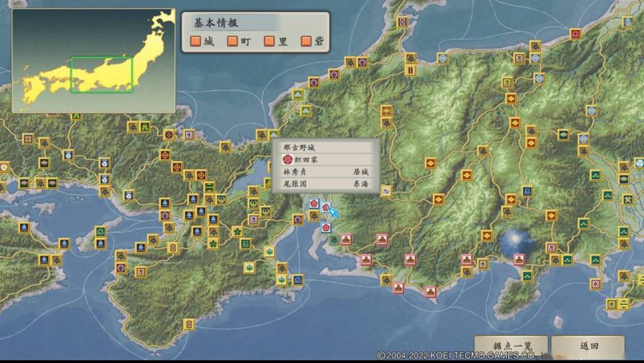Toggle the 城 castle filter checkbox
The height and width of the screenshot is (363, 644).
[196, 41]
